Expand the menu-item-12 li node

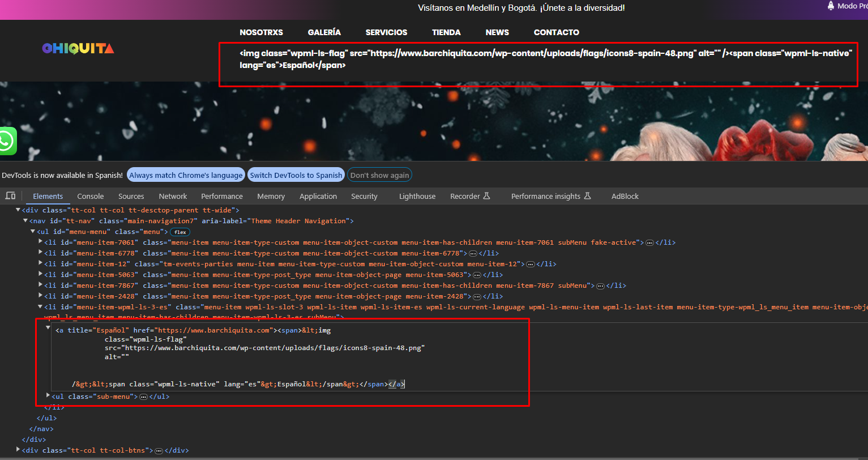[x=40, y=263]
